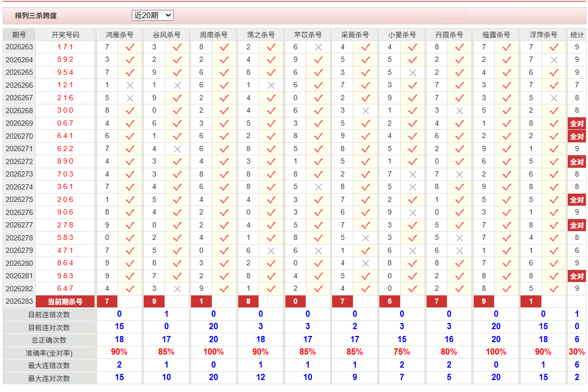Click 芣苡 current kill number 0 in row 2026283
This screenshot has width=588, height=392.
point(295,301)
